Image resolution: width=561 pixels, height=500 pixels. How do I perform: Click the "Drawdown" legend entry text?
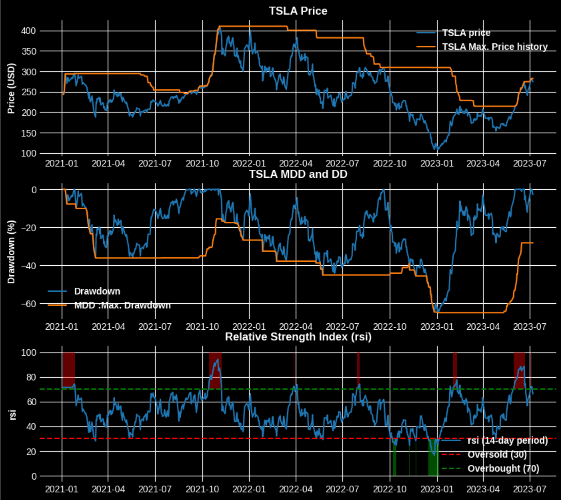coord(97,291)
